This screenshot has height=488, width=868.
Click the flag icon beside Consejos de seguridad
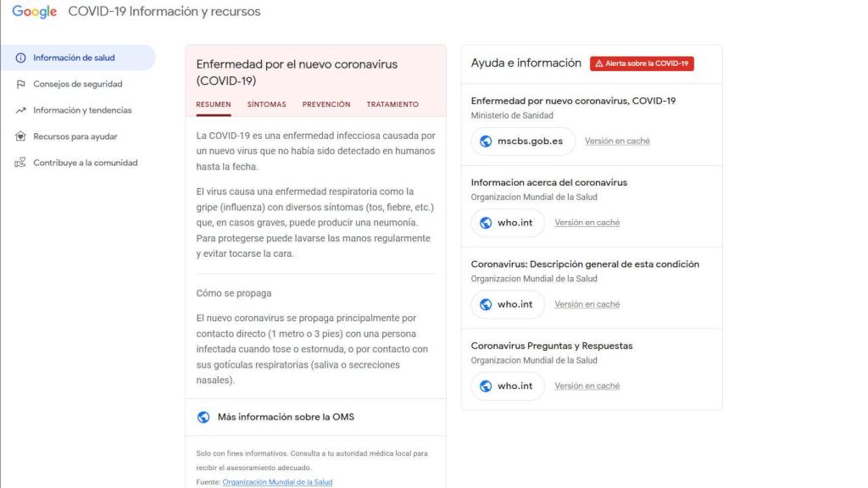[20, 84]
